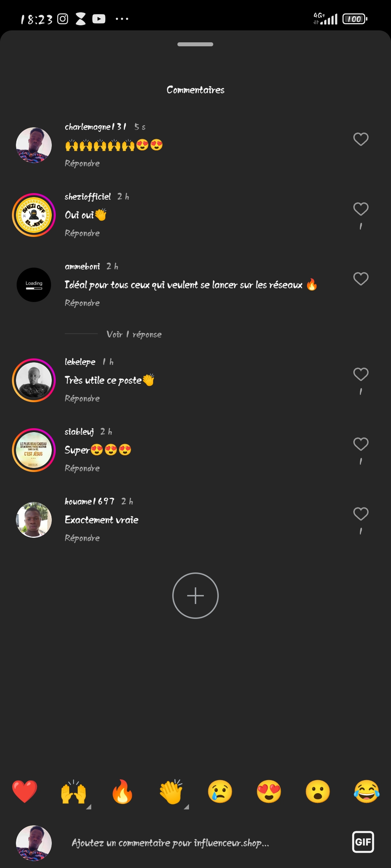
Task: Insert the crying face emoji
Action: pos(220,791)
